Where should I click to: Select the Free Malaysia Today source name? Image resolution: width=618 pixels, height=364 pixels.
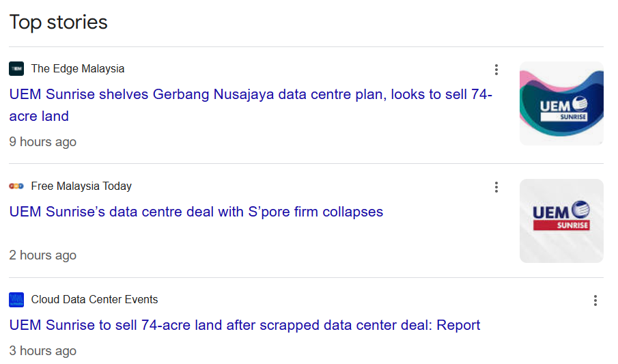(81, 186)
